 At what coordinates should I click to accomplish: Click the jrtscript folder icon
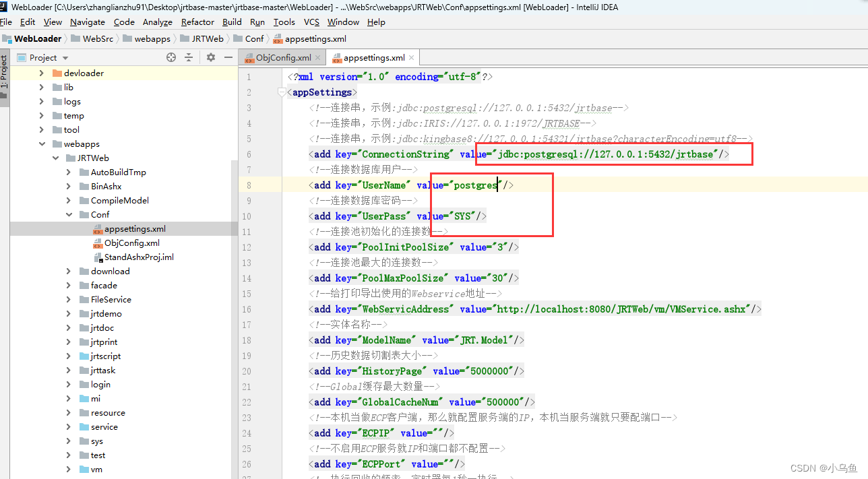click(84, 356)
